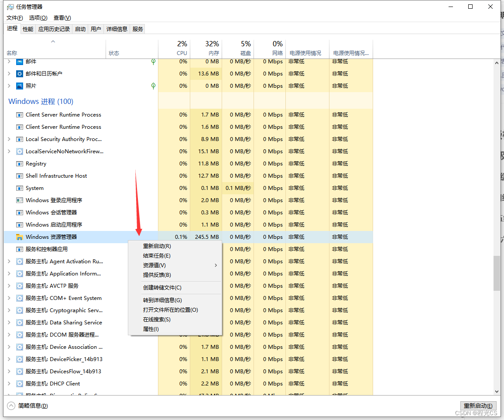
Task: Click the 简略信息(D) link
Action: tap(33, 406)
